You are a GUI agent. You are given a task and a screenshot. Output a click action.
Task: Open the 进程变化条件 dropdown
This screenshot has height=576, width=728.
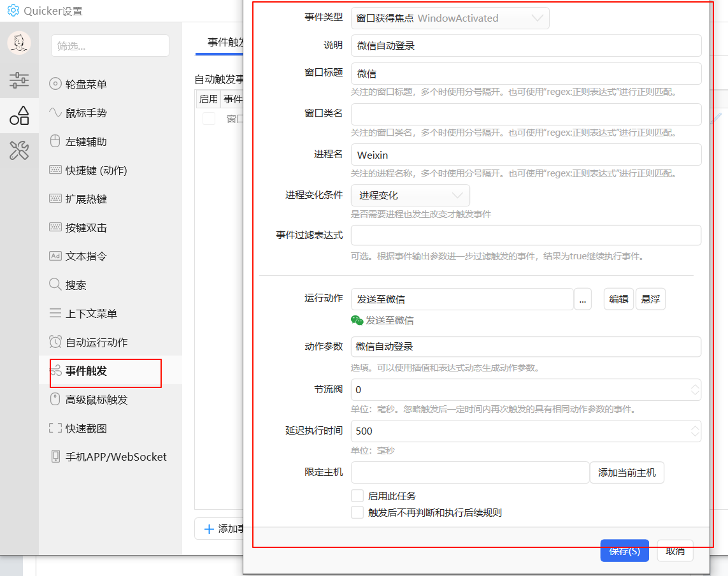click(x=410, y=195)
